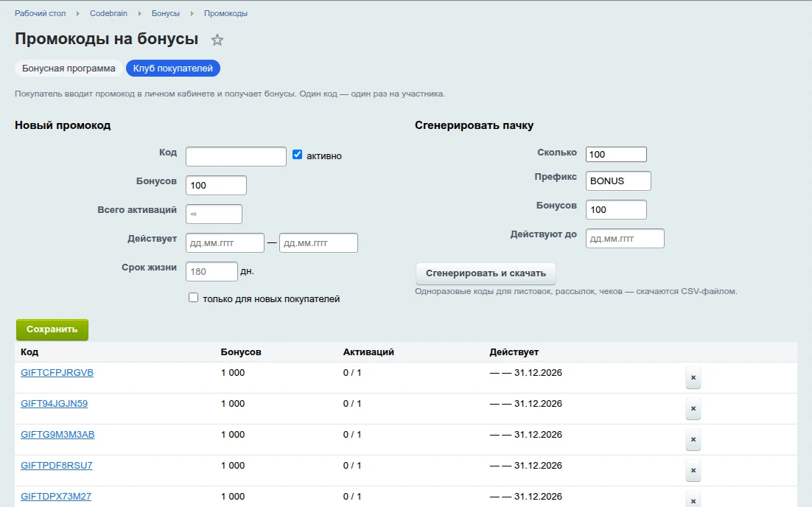
Task: Enable "только для новых покупателей" checkbox
Action: tap(193, 298)
